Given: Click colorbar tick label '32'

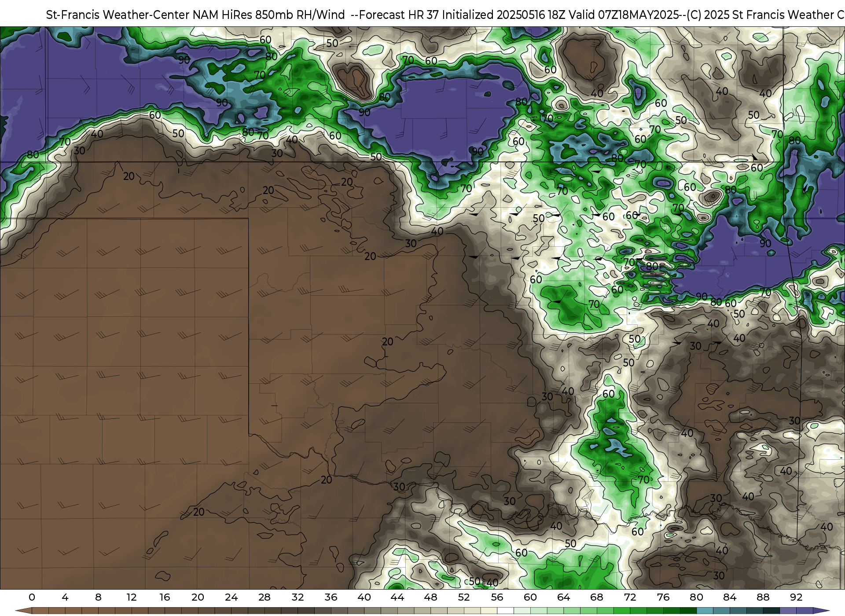Looking at the screenshot, I should click(298, 597).
